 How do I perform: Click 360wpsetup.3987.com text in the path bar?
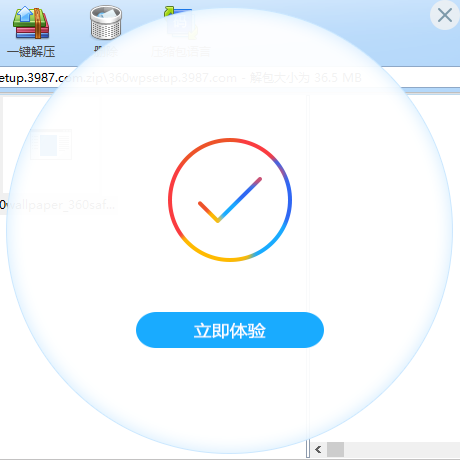(x=172, y=78)
